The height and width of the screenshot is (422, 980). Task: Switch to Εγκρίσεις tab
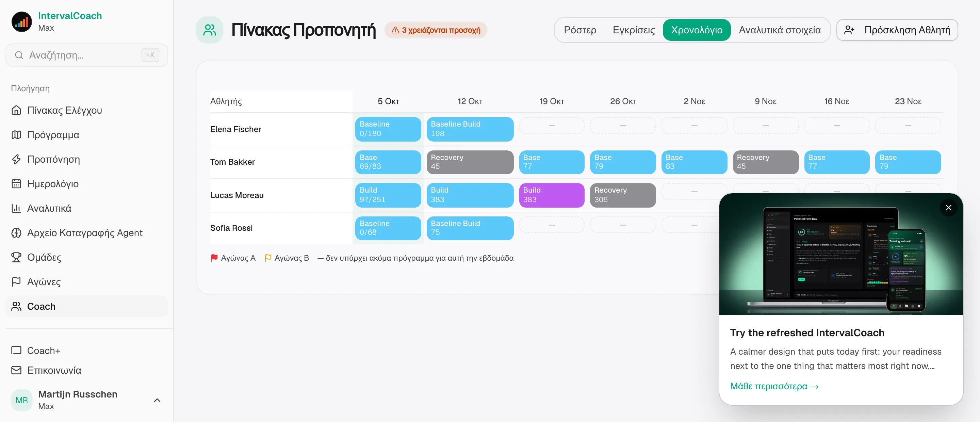(x=633, y=30)
